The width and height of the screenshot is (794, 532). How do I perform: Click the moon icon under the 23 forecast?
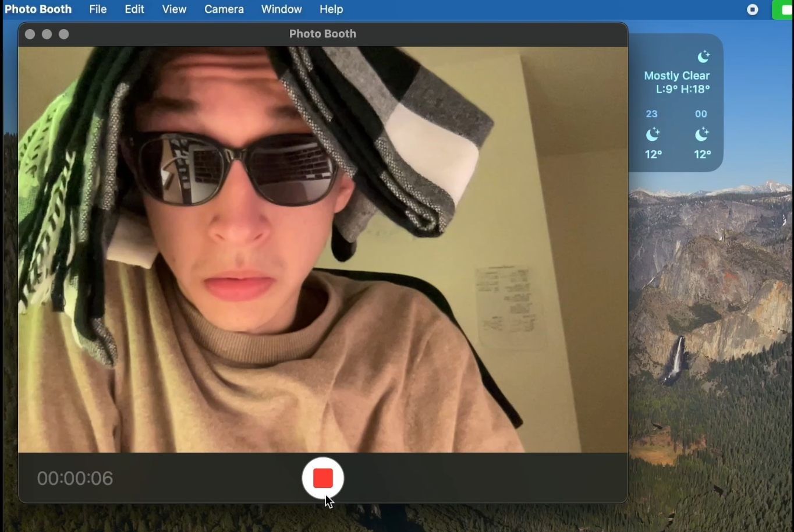(653, 134)
